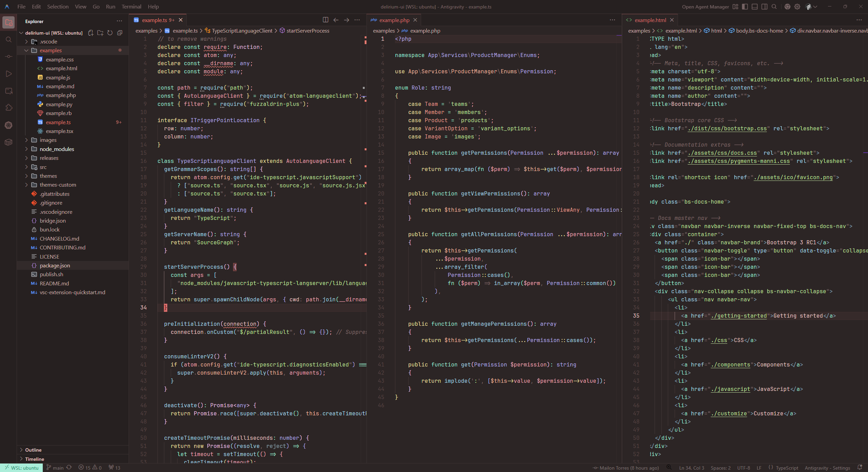
Task: Toggle secondary sidebar visibility in title bar
Action: [x=765, y=7]
